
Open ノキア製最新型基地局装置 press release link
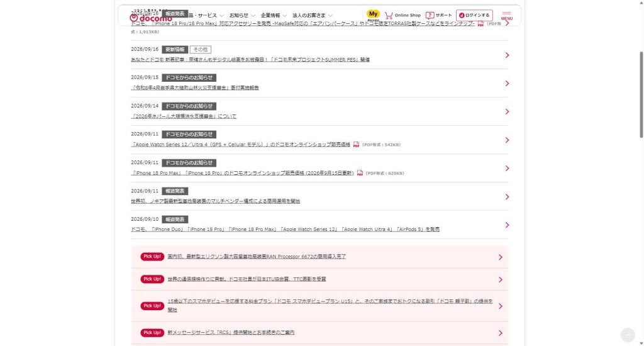(x=215, y=201)
